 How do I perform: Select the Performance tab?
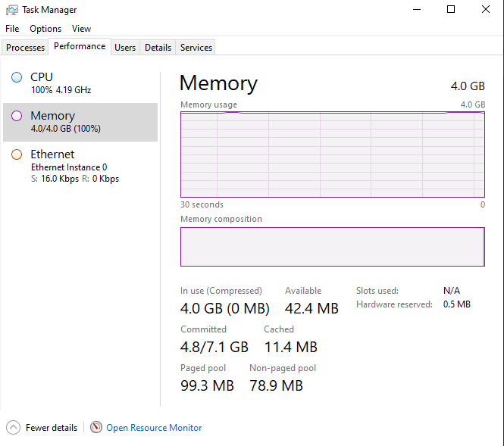pos(80,46)
